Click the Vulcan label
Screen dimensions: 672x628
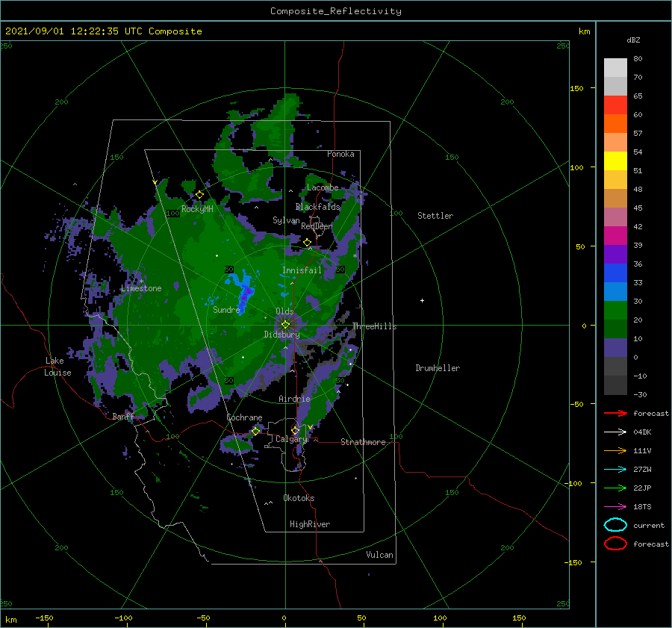point(380,555)
